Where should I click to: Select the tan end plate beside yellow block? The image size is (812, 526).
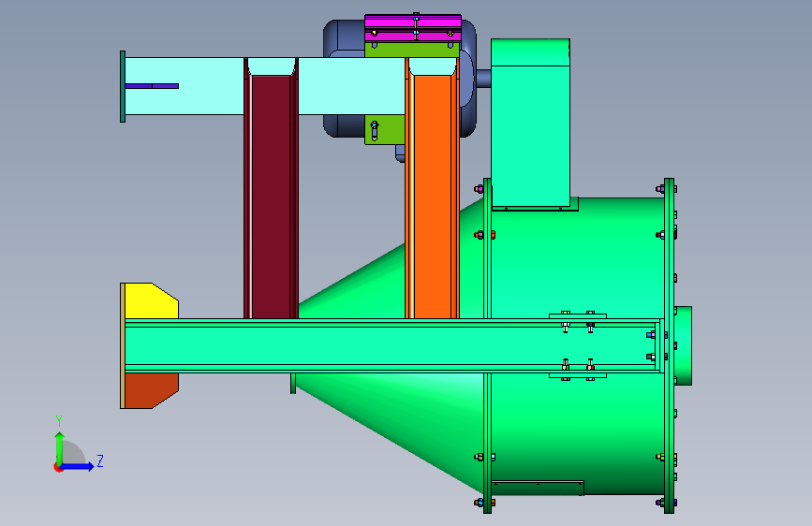(122, 346)
